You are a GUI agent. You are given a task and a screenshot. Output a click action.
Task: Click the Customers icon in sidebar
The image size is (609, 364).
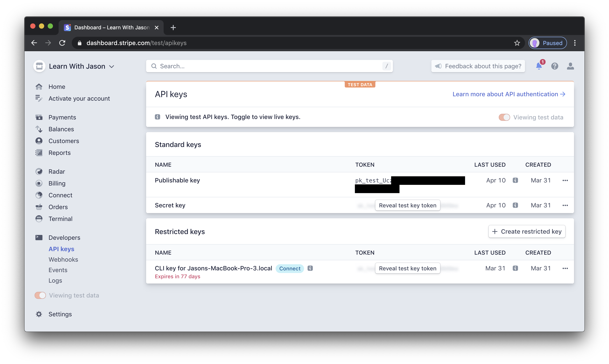(x=39, y=141)
